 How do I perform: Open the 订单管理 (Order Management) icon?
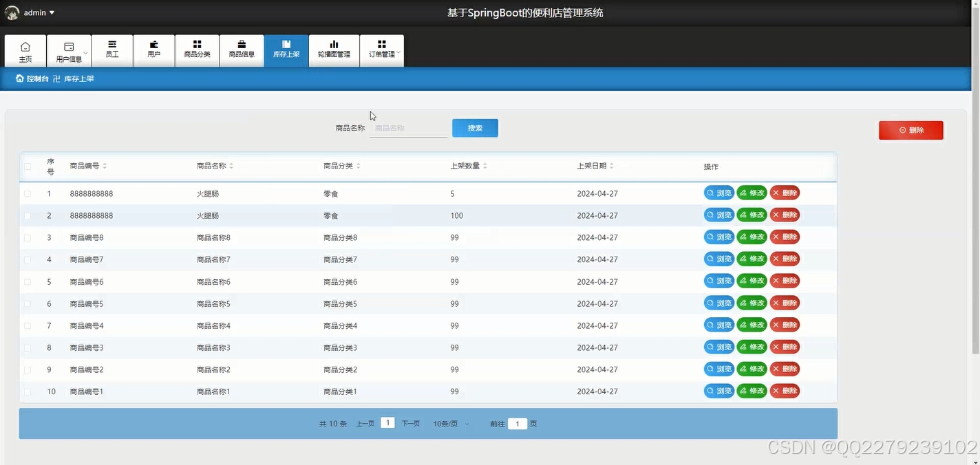382,50
